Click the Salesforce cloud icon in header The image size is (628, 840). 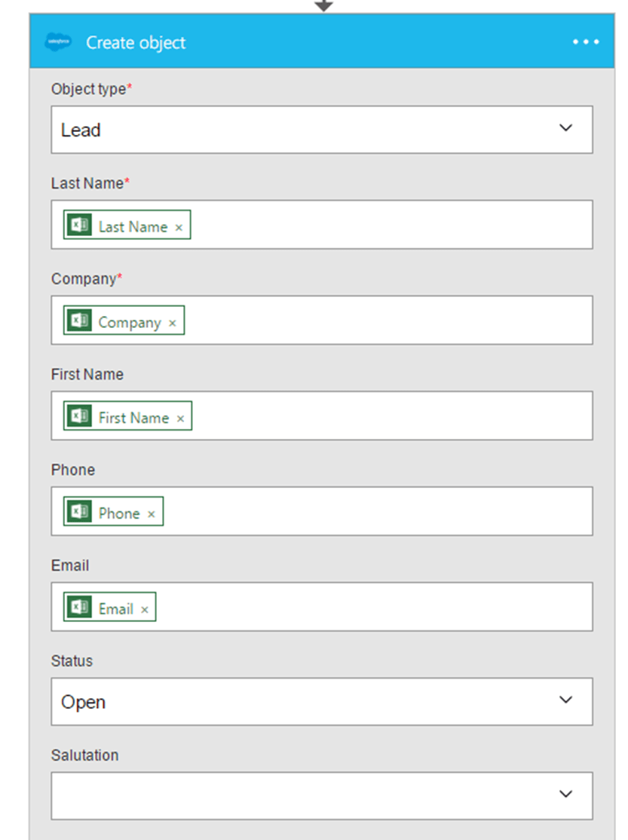pyautogui.click(x=58, y=42)
